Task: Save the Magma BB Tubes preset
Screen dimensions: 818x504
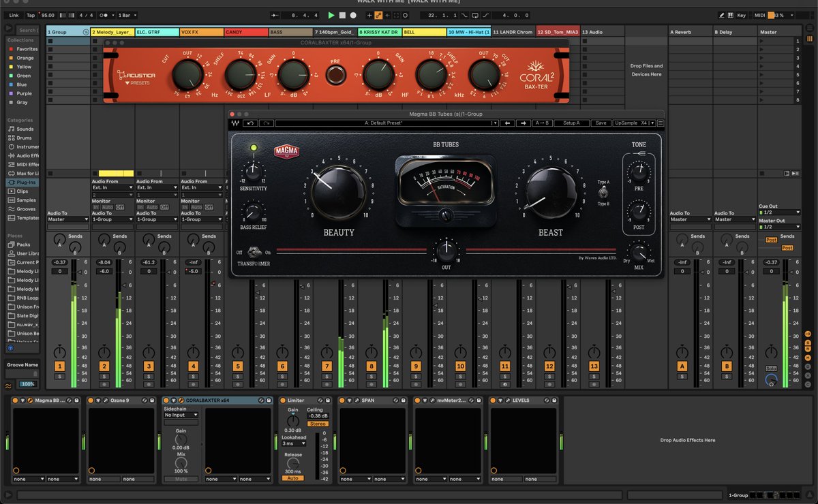Action: coord(601,123)
